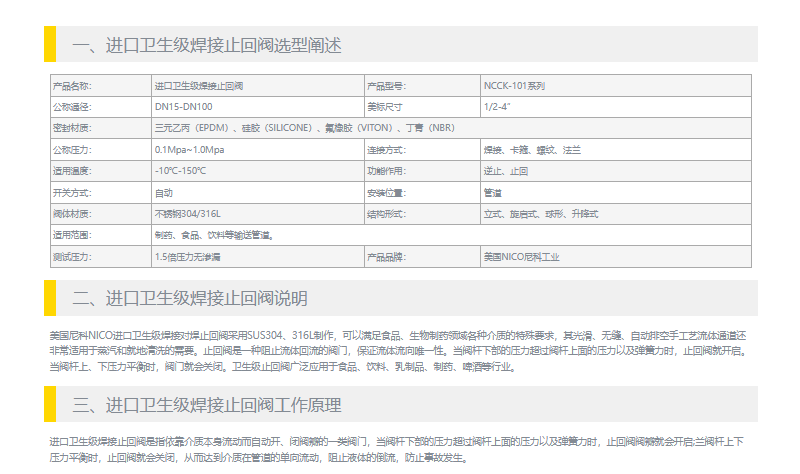Click the -10℃-150℃ temperature value
The height and width of the screenshot is (474, 800).
pos(180,171)
